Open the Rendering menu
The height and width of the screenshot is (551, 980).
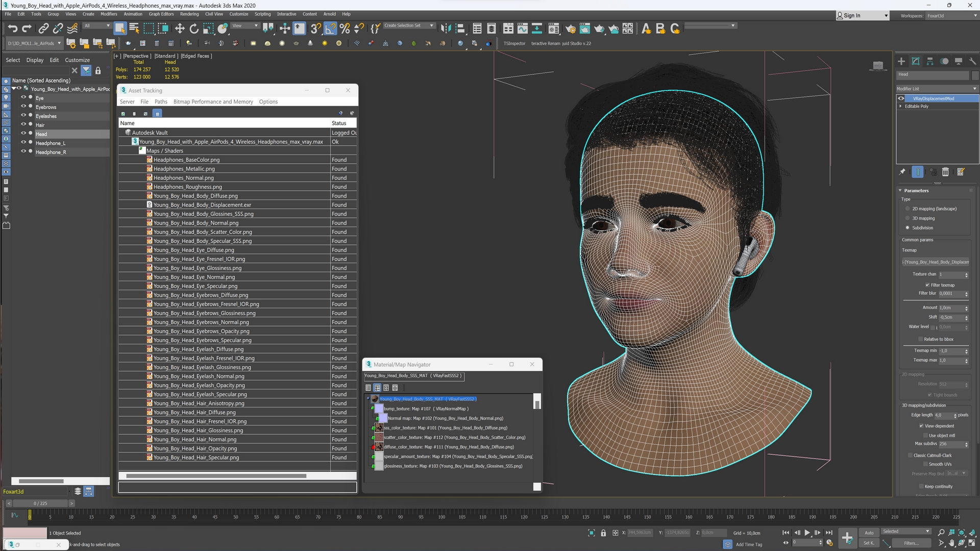point(189,14)
